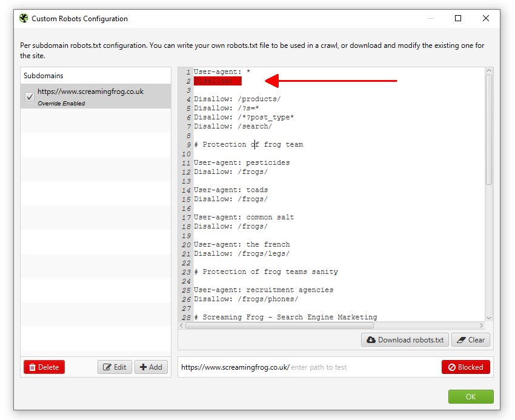Click the 'https://www.screamingfrog.co.uk/' URL prefix text
Viewport: 515px width, 420px height.
click(x=235, y=367)
